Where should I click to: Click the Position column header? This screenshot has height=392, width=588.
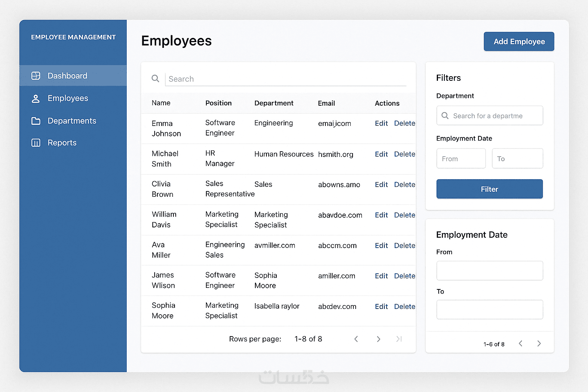tap(219, 103)
